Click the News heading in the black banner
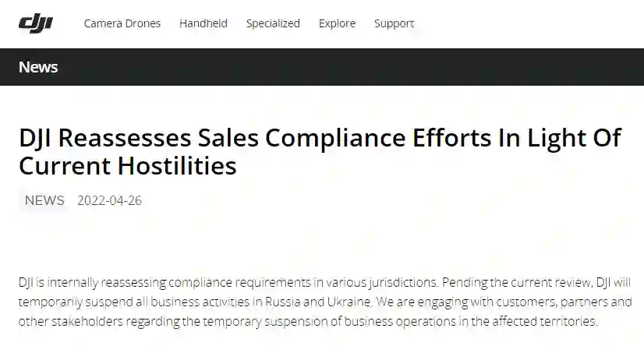The height and width of the screenshot is (346, 644). pyautogui.click(x=38, y=67)
